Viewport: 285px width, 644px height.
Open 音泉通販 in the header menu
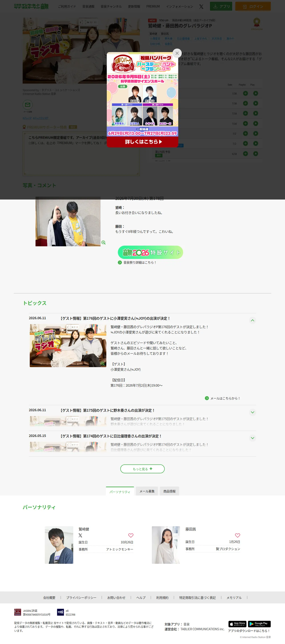tap(88, 6)
